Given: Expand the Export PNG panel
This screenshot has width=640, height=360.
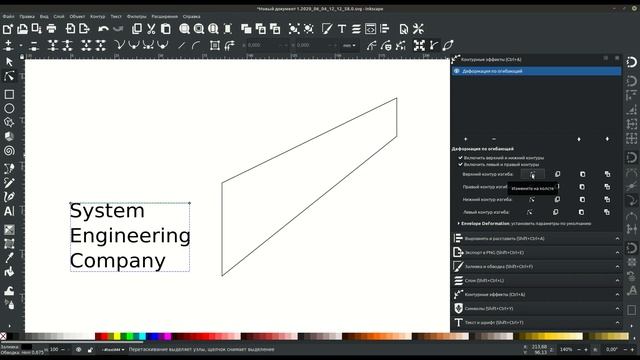Looking at the screenshot, I should [536, 253].
